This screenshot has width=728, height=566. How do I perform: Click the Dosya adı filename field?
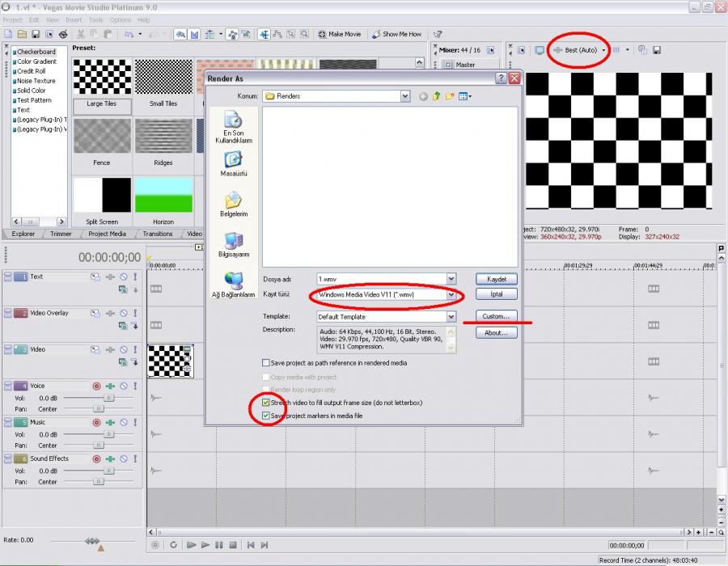[x=382, y=279]
